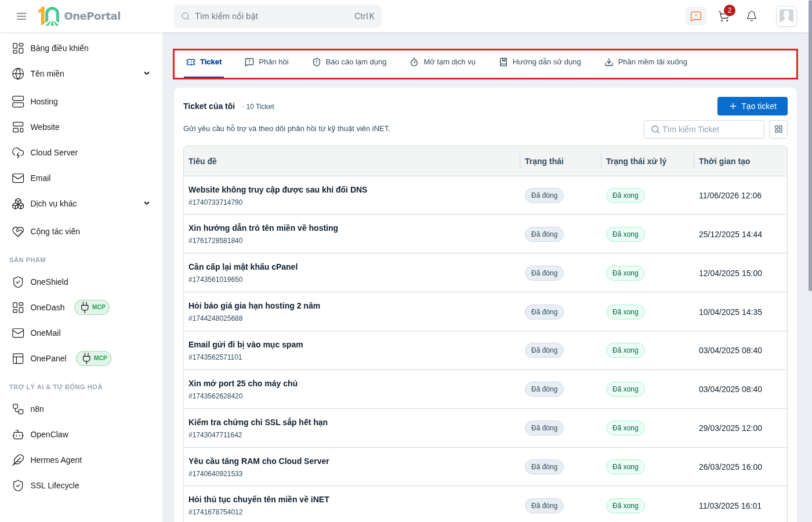This screenshot has width=812, height=522.
Task: Click the n8n workflow icon
Action: pyautogui.click(x=18, y=409)
